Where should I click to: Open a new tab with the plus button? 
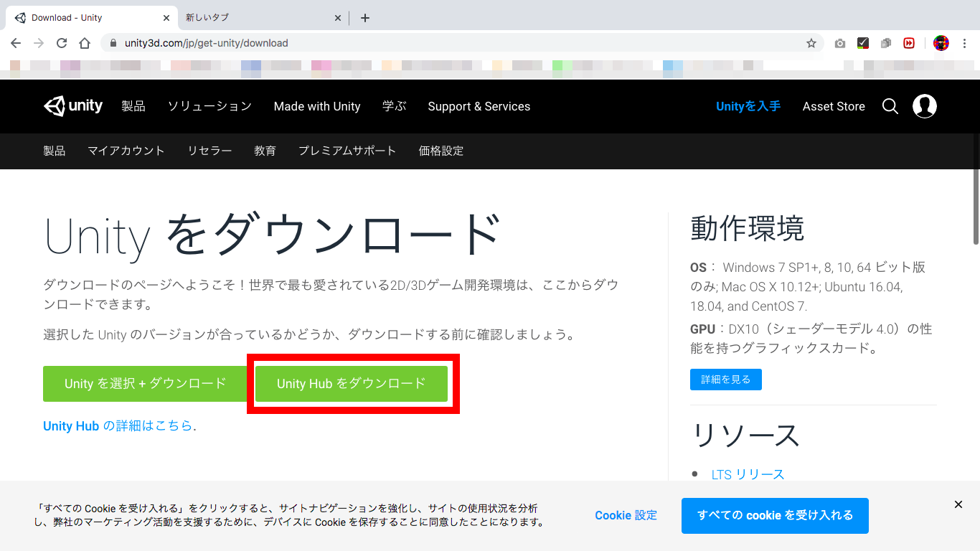pyautogui.click(x=365, y=18)
